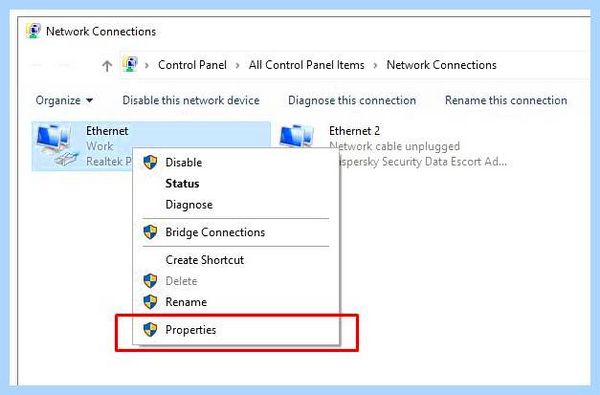Expand the chevron before Control Panel breadcrumb
This screenshot has width=600, height=395.
(x=147, y=65)
